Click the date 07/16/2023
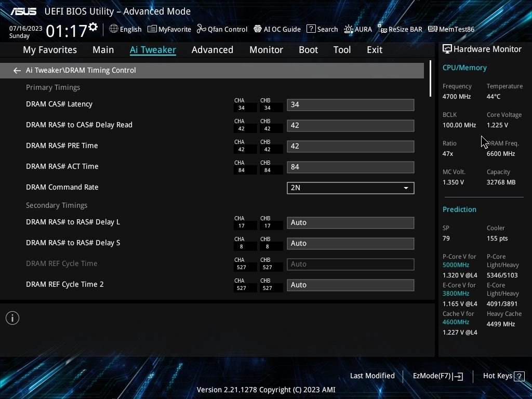This screenshot has width=532, height=399. pyautogui.click(x=25, y=29)
